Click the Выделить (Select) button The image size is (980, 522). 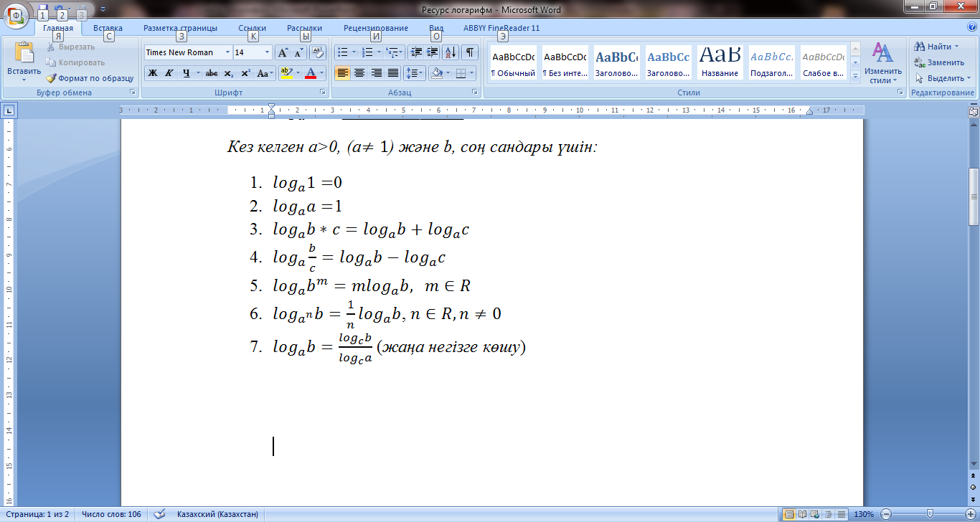point(941,78)
